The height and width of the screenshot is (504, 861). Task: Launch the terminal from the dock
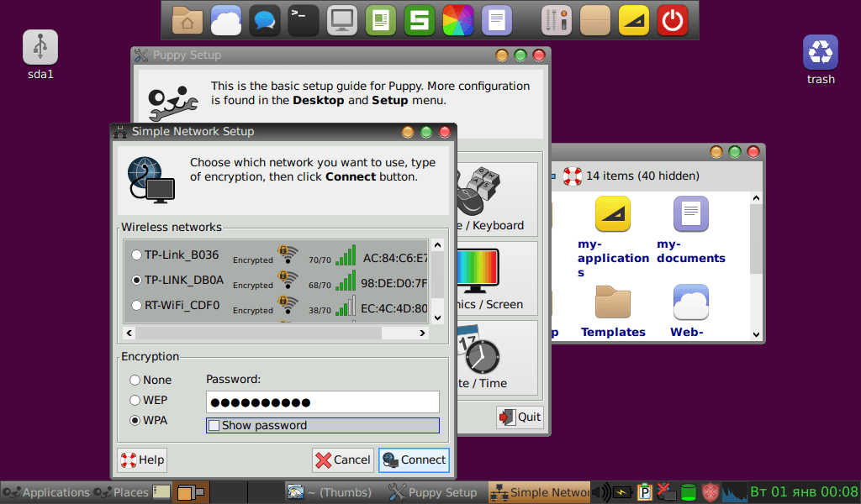tap(303, 20)
